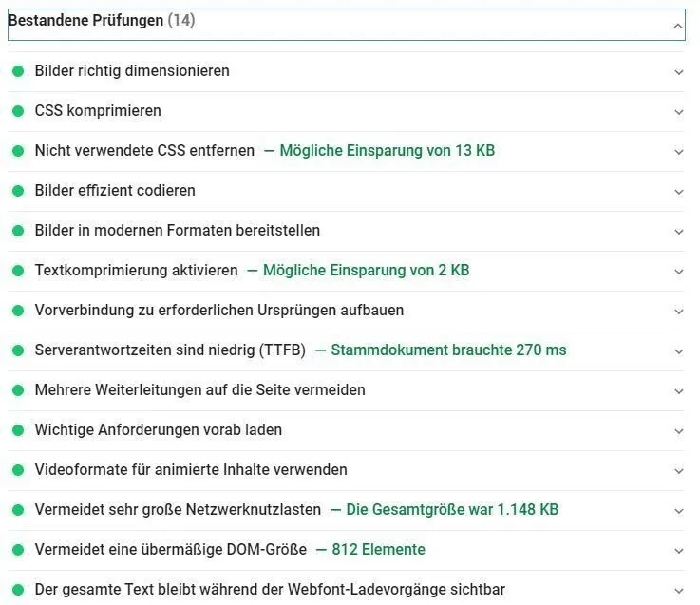
Task: Open audit 'Serverantwortzeiten sind niedrig (TTFB)'
Action: (x=170, y=350)
